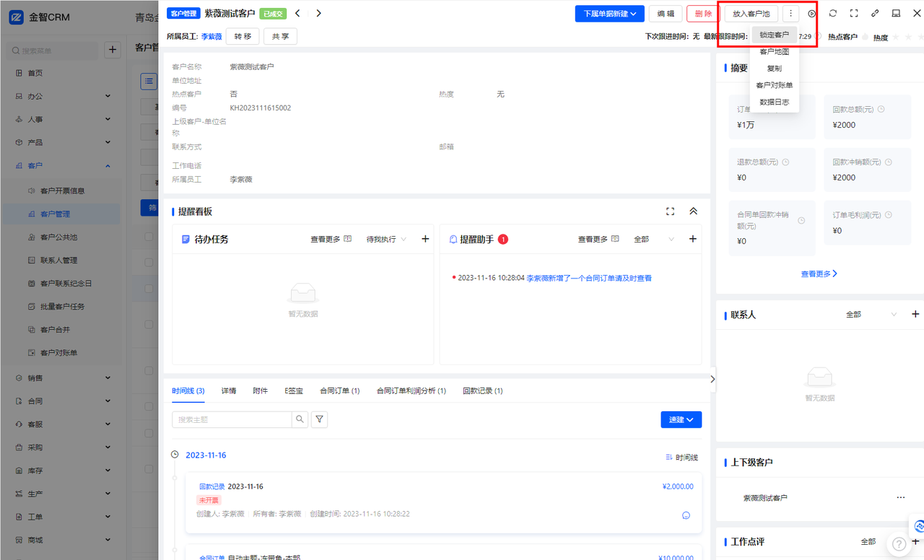
Task: Choose 数据日志 in the dropdown menu
Action: (774, 102)
